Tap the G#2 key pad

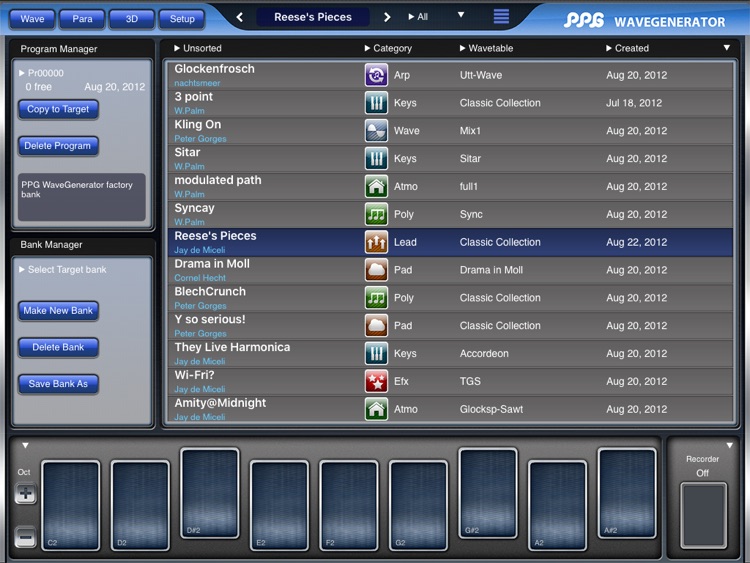click(x=488, y=493)
